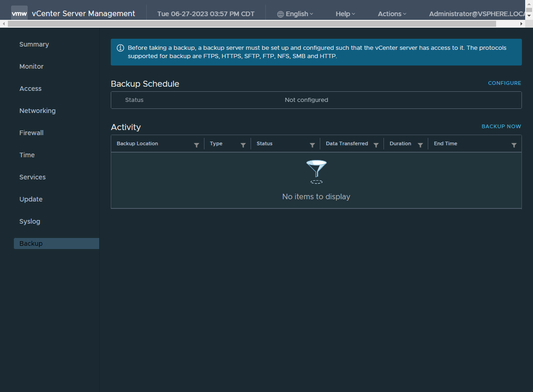533x392 pixels.
Task: Sort by the Backup Location column header
Action: point(138,144)
